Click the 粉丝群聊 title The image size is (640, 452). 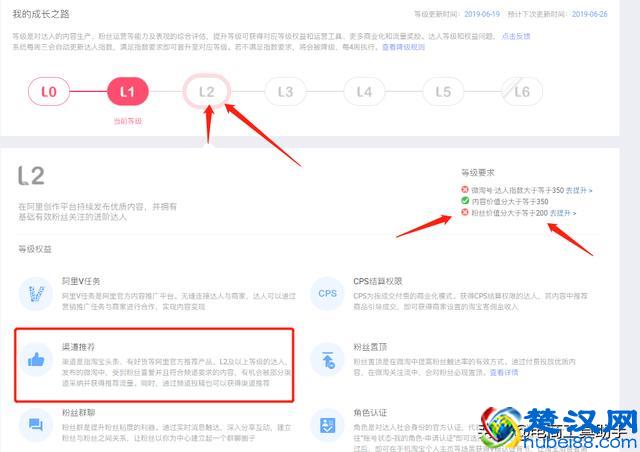coord(78,412)
